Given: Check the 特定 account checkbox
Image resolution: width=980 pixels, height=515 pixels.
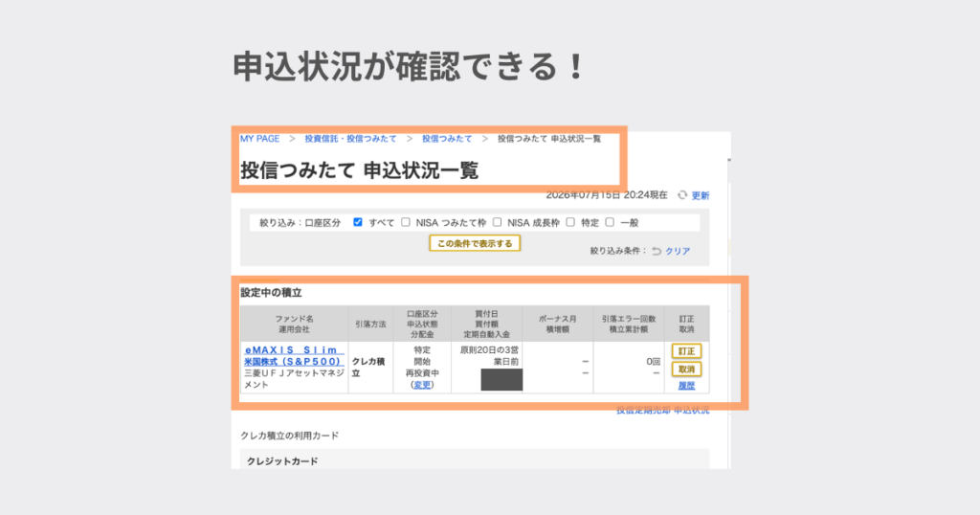Looking at the screenshot, I should (570, 222).
